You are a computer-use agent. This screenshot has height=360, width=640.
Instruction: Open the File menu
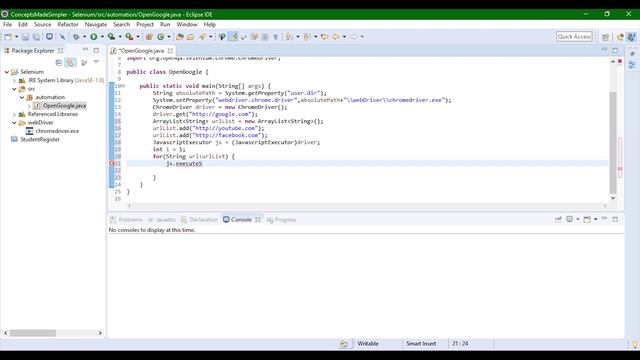7,24
